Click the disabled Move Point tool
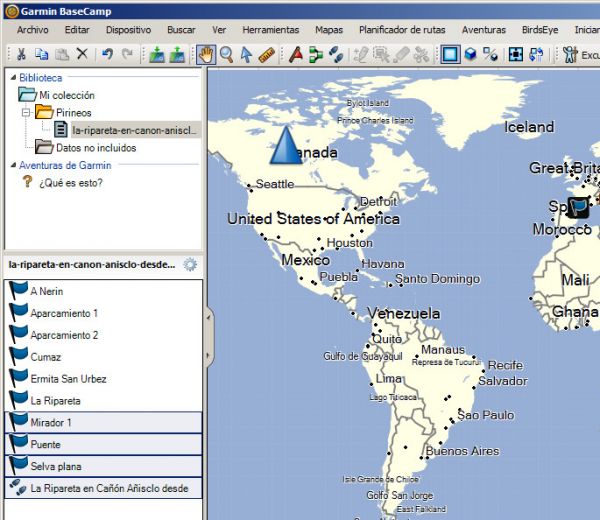 coord(381,55)
